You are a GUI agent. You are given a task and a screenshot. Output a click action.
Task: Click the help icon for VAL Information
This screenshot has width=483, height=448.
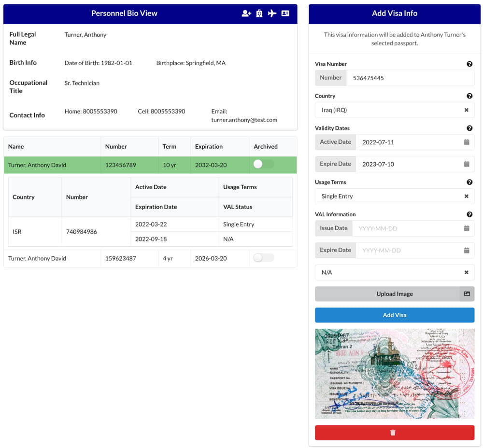coord(469,215)
